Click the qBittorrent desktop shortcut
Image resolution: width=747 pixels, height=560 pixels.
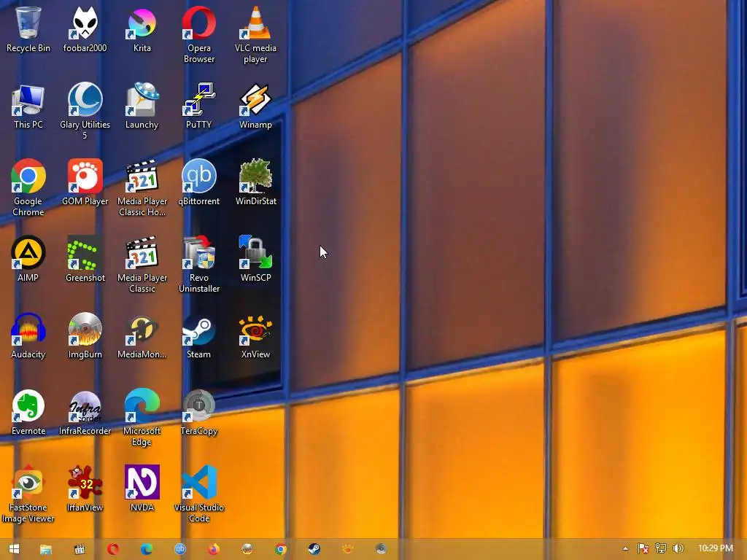198,183
